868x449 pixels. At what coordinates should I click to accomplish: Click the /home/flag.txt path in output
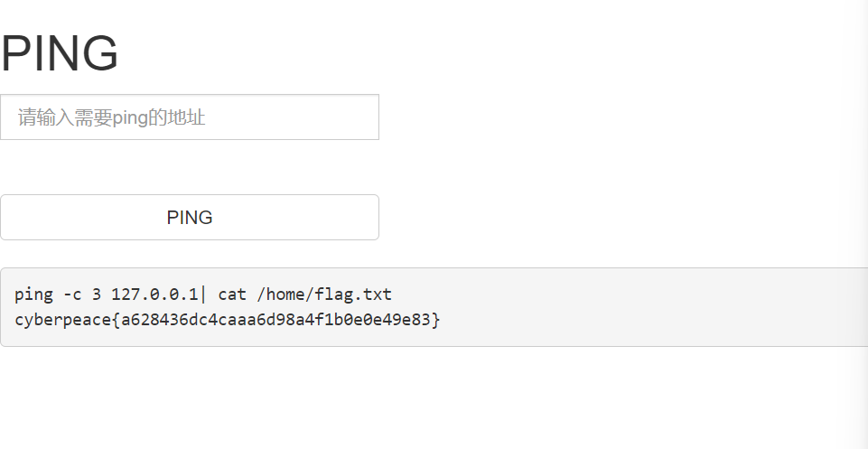pos(325,295)
